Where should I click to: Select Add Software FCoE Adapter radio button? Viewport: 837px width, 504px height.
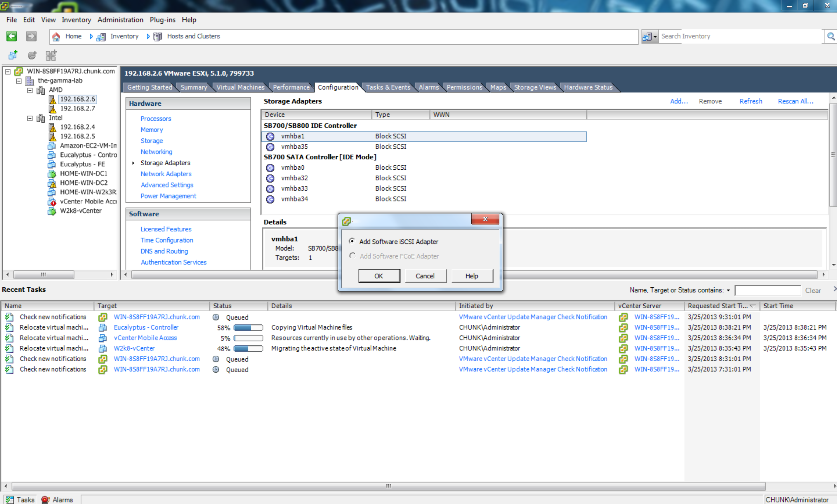click(x=352, y=256)
